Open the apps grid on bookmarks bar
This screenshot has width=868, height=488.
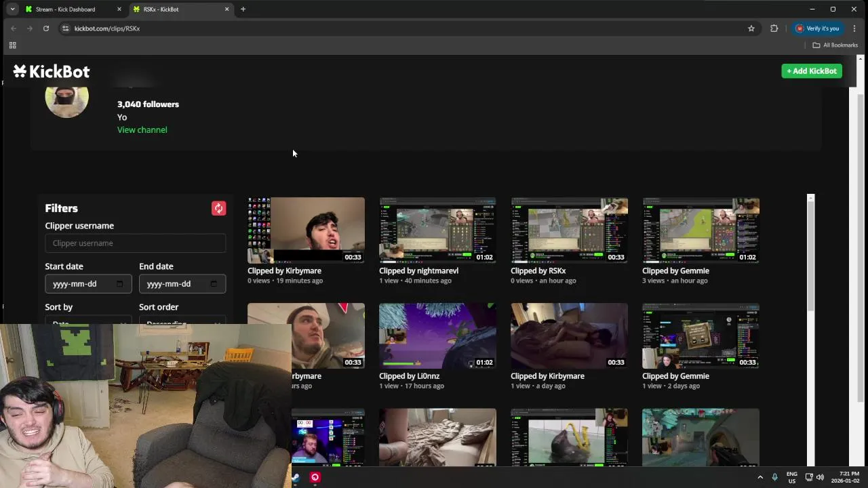(12, 45)
